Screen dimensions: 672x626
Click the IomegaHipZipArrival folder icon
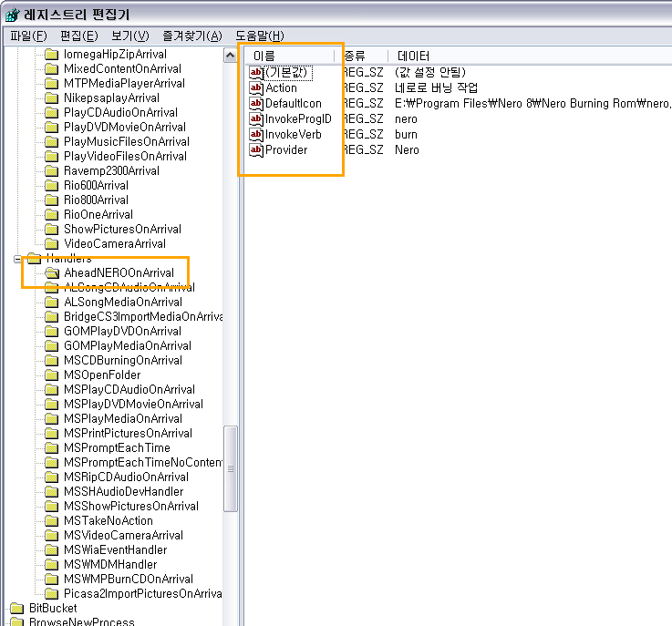tap(51, 55)
